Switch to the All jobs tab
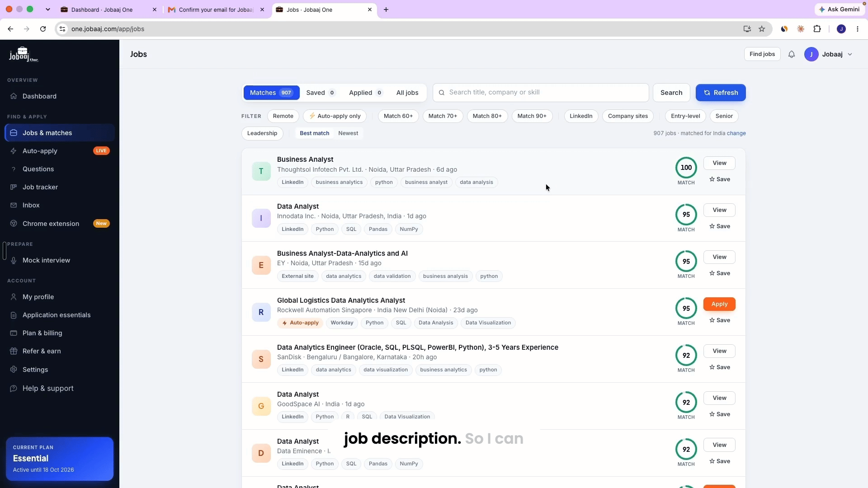Screen dimensions: 868x488 pyautogui.click(x=407, y=93)
